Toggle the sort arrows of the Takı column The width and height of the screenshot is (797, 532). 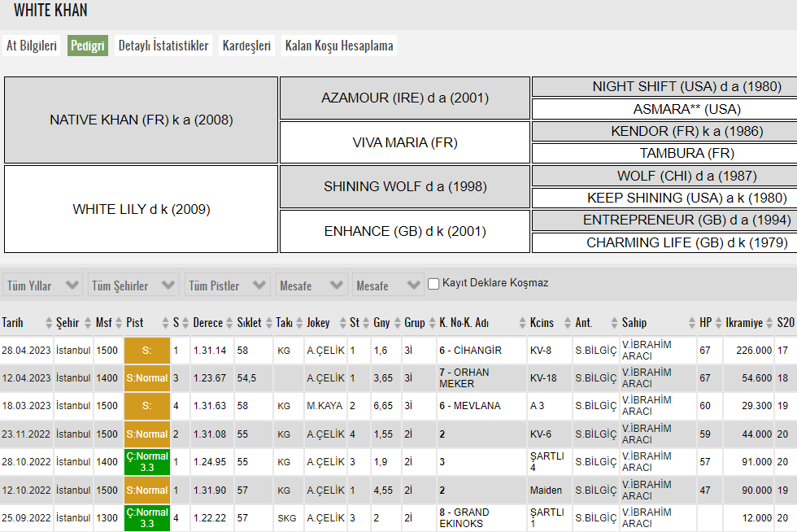coord(299,322)
